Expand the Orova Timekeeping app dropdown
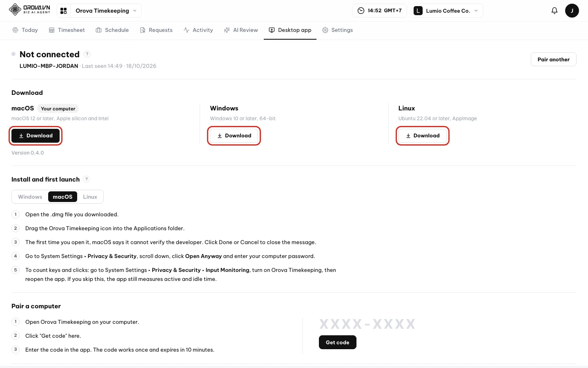This screenshot has width=588, height=368. click(x=106, y=11)
